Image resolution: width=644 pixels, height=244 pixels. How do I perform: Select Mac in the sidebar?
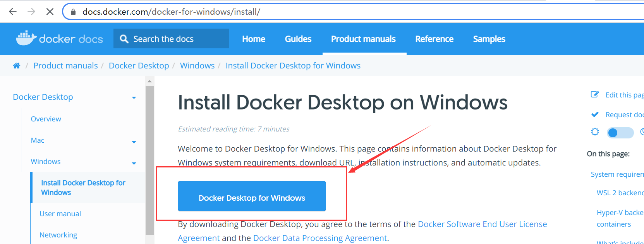click(x=38, y=140)
